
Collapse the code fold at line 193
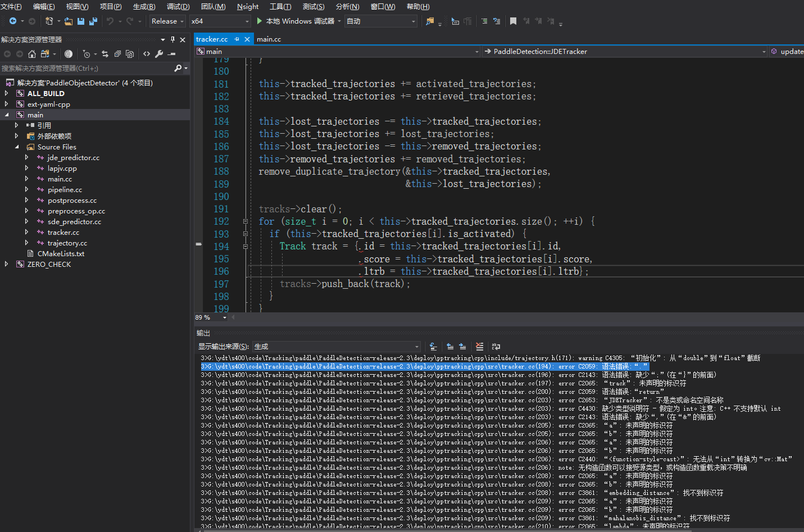click(245, 233)
